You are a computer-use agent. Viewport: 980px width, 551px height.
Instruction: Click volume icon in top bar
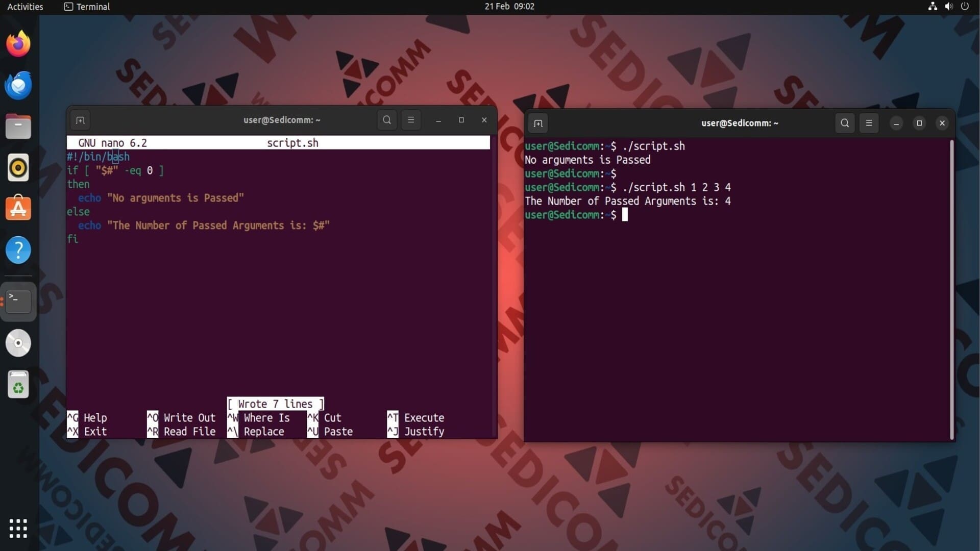click(948, 7)
